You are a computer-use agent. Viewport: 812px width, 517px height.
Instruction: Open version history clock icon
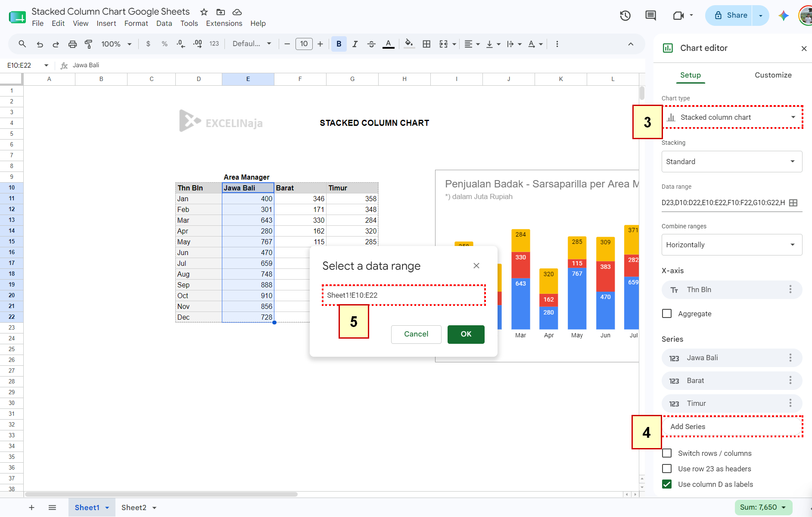tap(625, 16)
